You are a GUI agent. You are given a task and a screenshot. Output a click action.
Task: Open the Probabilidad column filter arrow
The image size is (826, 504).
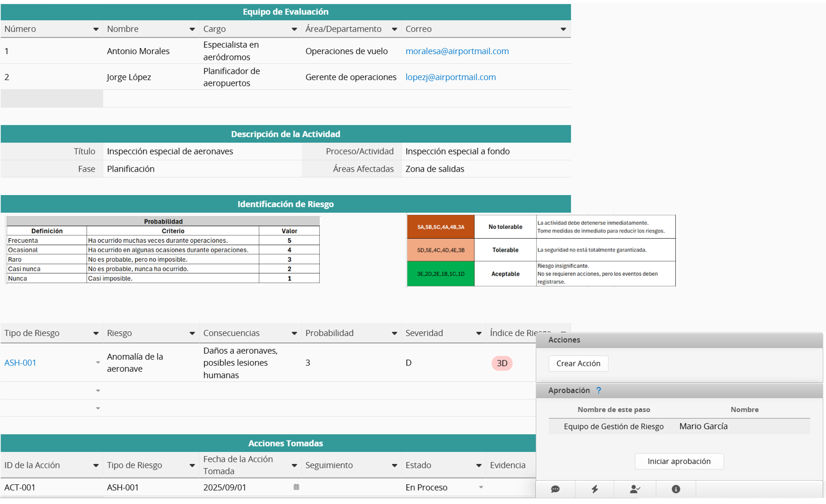[394, 333]
